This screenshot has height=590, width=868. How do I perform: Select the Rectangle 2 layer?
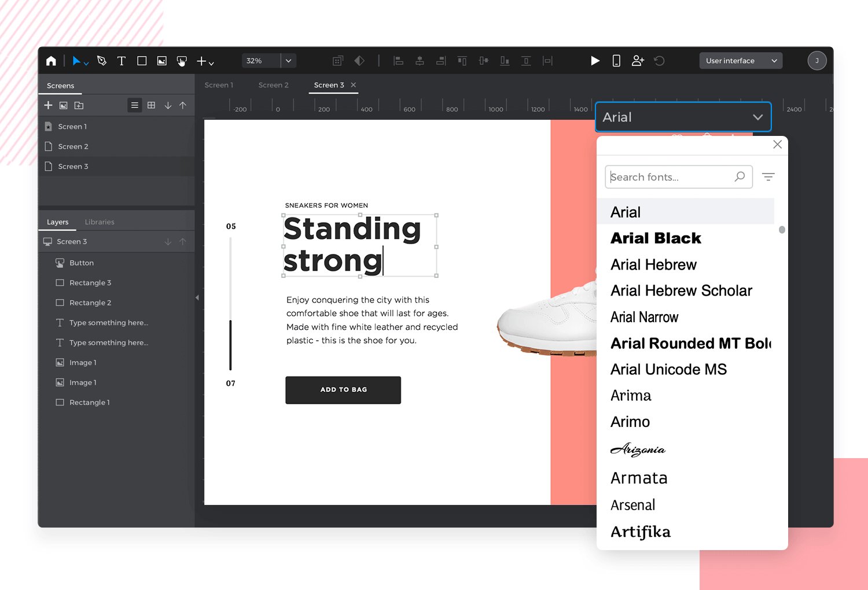click(x=116, y=303)
